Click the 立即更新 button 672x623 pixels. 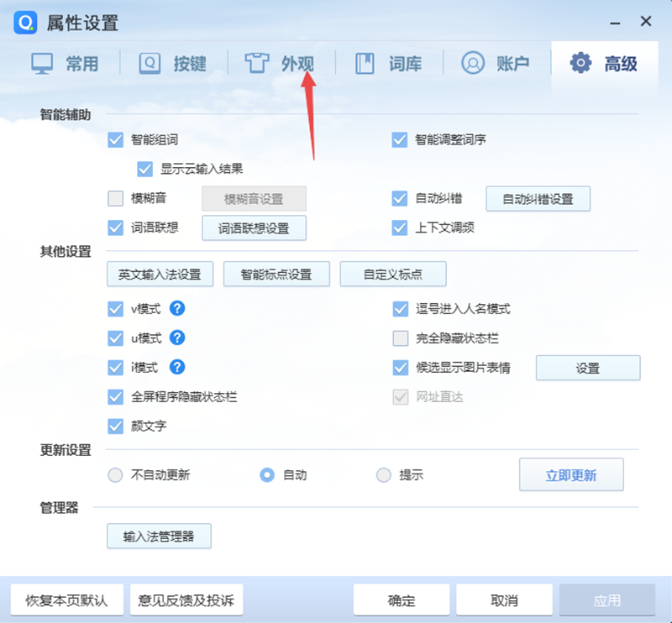click(x=571, y=474)
